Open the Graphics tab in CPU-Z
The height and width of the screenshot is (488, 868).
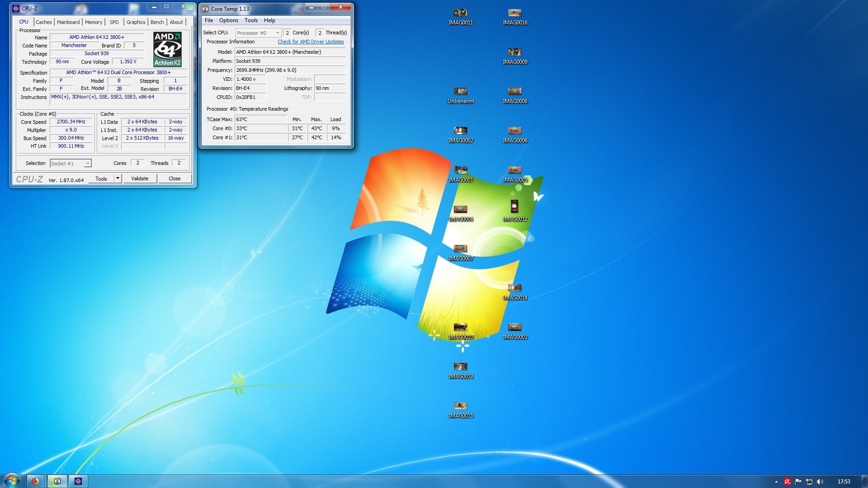pyautogui.click(x=136, y=22)
